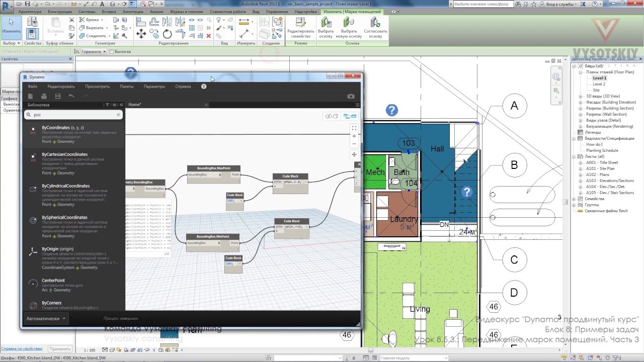Click the Move tool in Редактирование panel
This screenshot has width=644, height=362.
(x=141, y=34)
